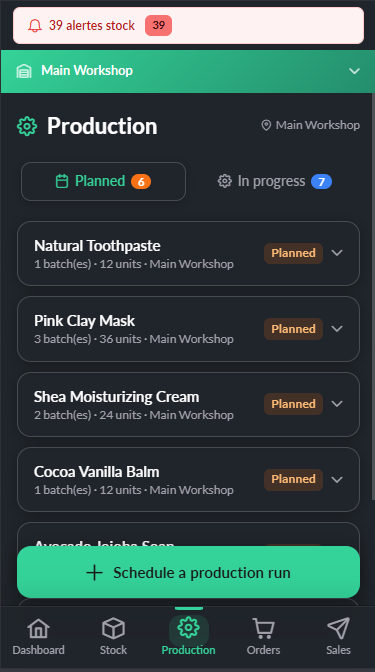Click the bell icon in stock alerts banner
375x672 pixels.
[x=35, y=26]
